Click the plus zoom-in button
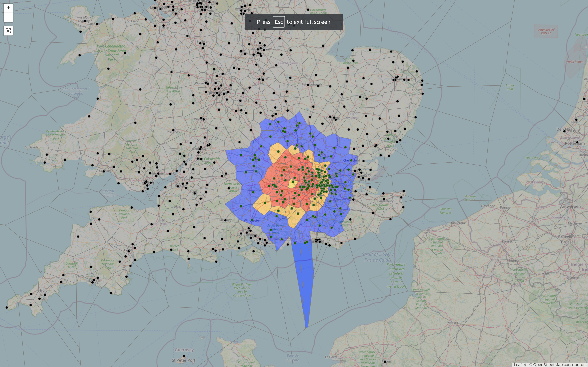Screen dimensions: 588x367 (8, 8)
